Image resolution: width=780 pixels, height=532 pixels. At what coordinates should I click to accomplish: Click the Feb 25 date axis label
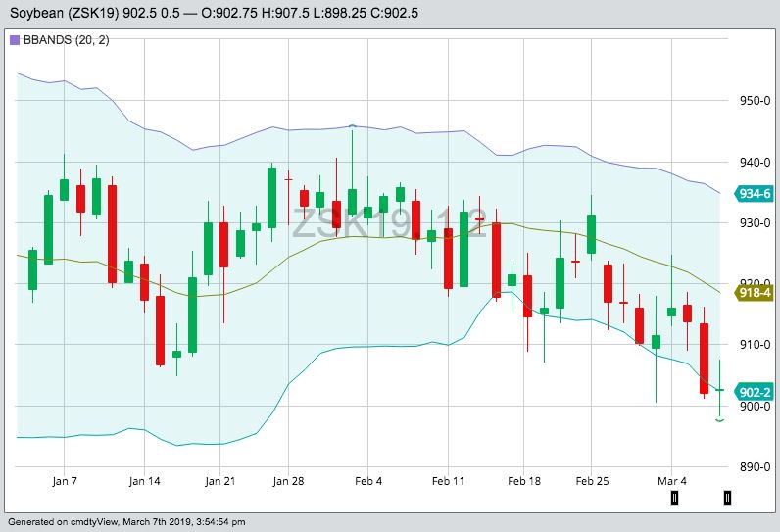coord(592,481)
